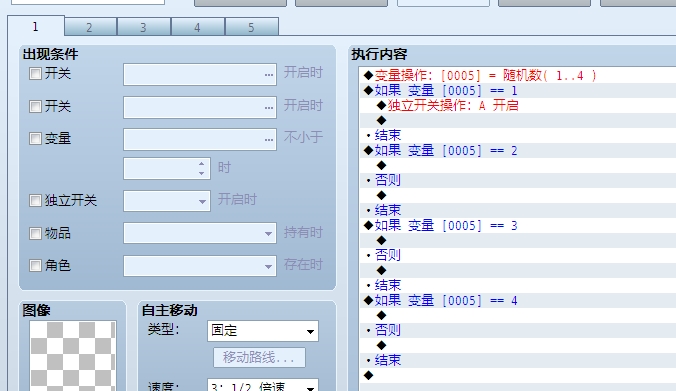
Task: Decrease the 变量 value spinner
Action: pos(201,173)
